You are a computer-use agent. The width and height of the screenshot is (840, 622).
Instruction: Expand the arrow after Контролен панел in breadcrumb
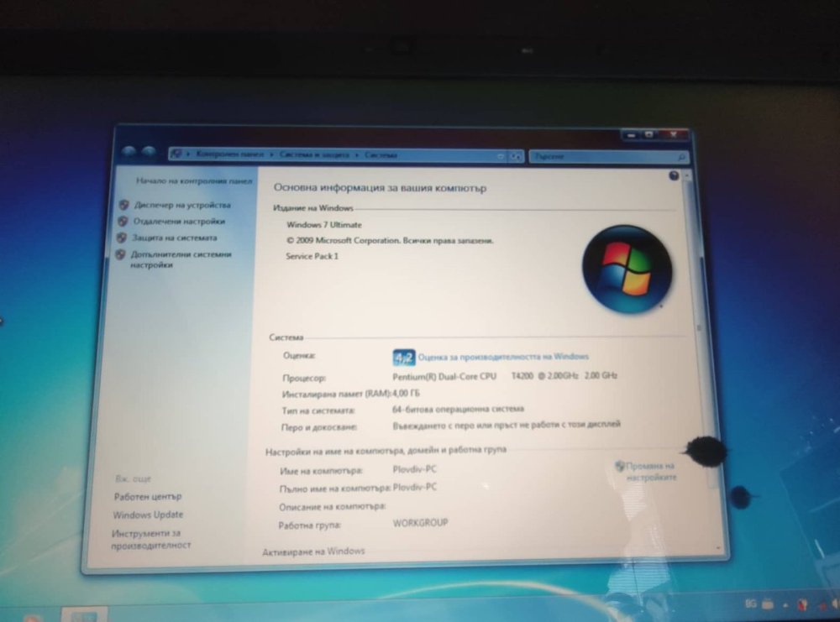(270, 155)
